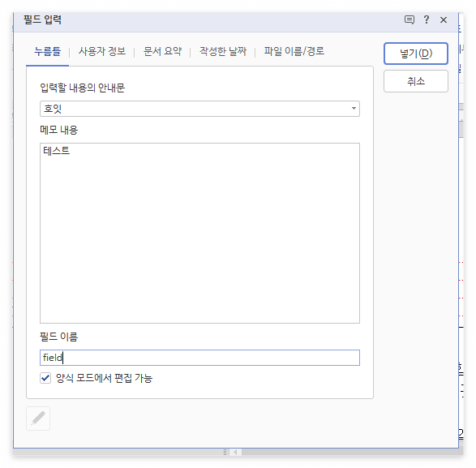Open the 문서 요약 tab

[162, 52]
